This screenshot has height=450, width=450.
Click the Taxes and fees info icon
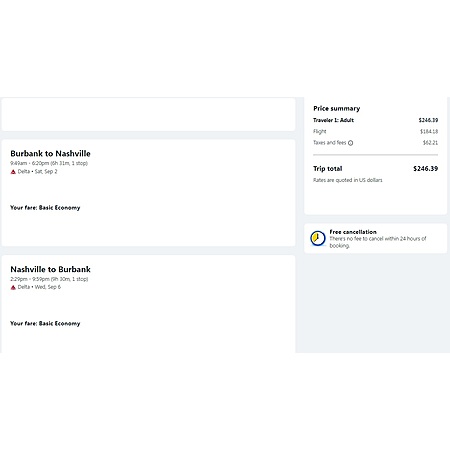coord(350,143)
